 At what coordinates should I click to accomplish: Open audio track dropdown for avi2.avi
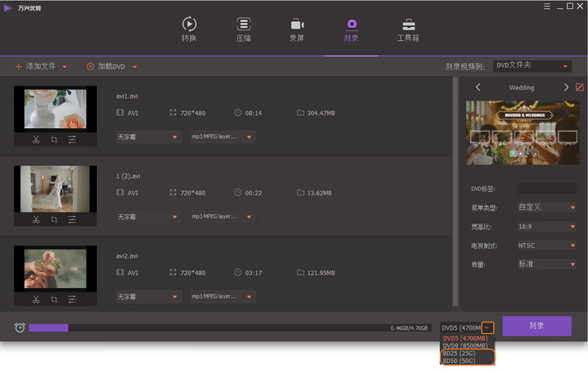click(x=222, y=297)
